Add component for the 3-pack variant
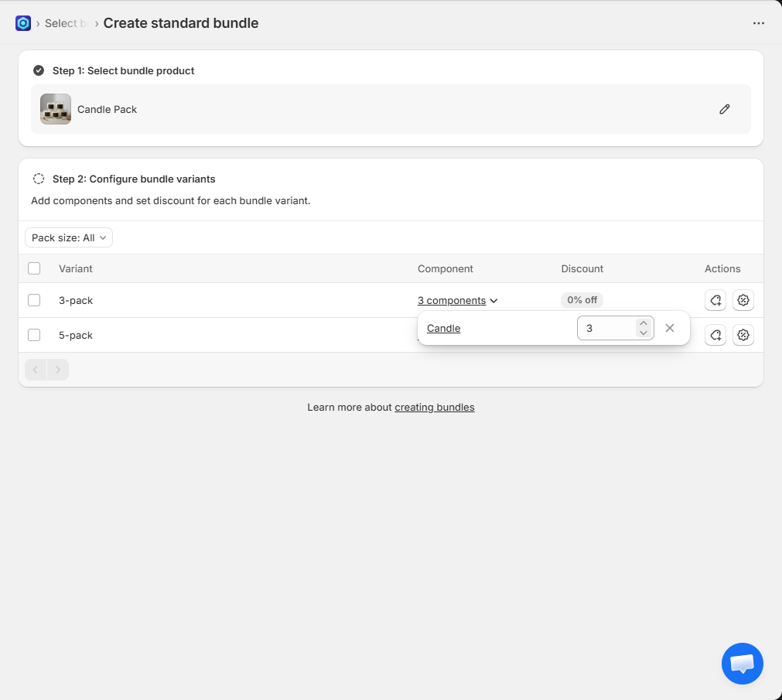Viewport: 782px width, 700px height. coord(715,300)
